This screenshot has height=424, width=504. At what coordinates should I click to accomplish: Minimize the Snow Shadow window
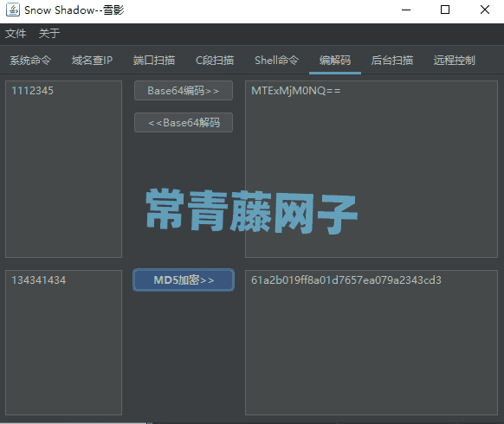pyautogui.click(x=406, y=10)
